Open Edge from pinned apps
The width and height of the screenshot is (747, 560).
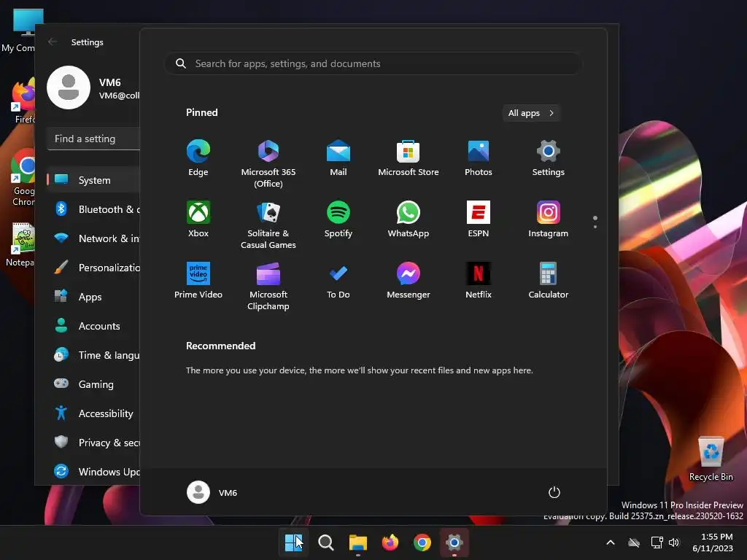198,157
